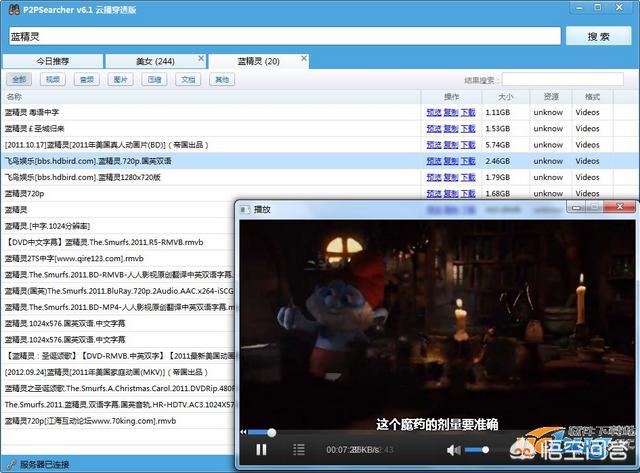Click the rewind arrows beside the progress bar
The height and width of the screenshot is (473, 640).
tap(243, 432)
